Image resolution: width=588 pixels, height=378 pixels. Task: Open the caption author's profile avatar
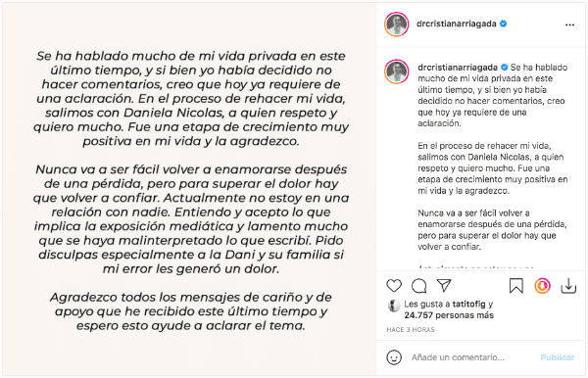[396, 71]
